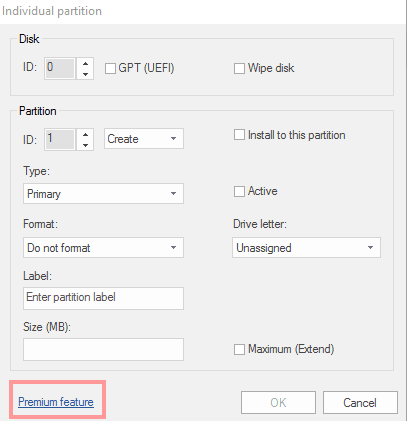Click the OK button
The height and width of the screenshot is (421, 407).
coord(278,403)
